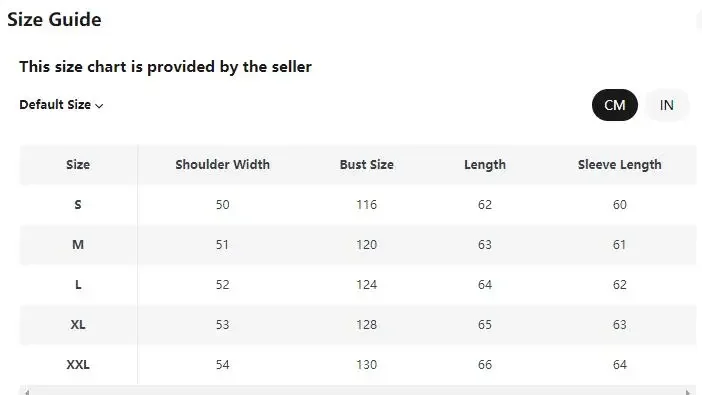This screenshot has width=702, height=395.
Task: Open the Default Size dropdown
Action: (61, 105)
